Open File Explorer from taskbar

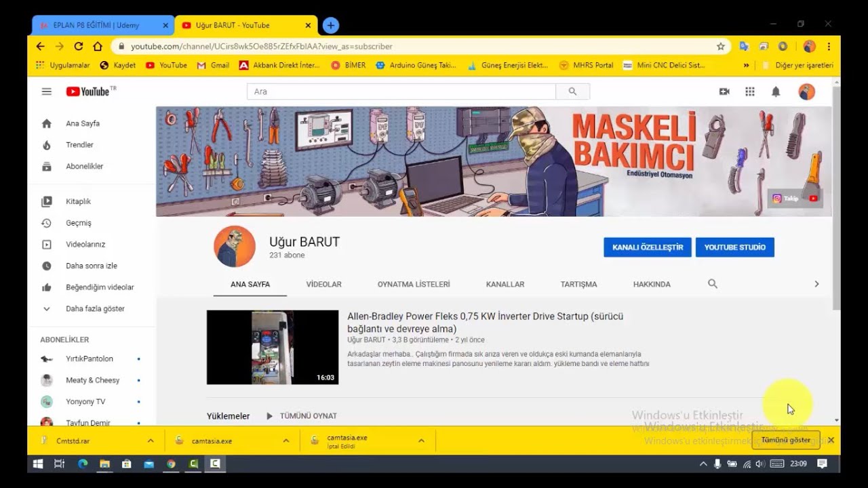104,464
